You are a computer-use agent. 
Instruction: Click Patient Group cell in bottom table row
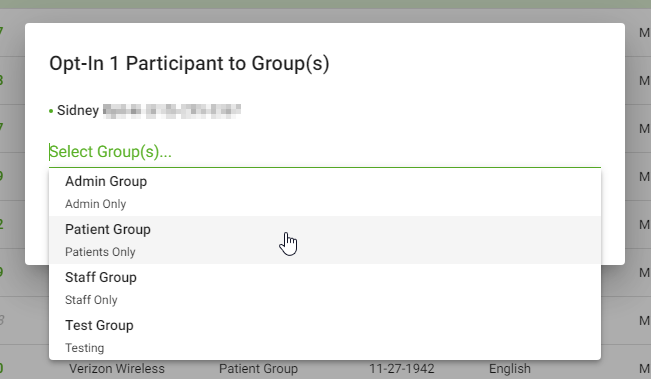tap(258, 369)
